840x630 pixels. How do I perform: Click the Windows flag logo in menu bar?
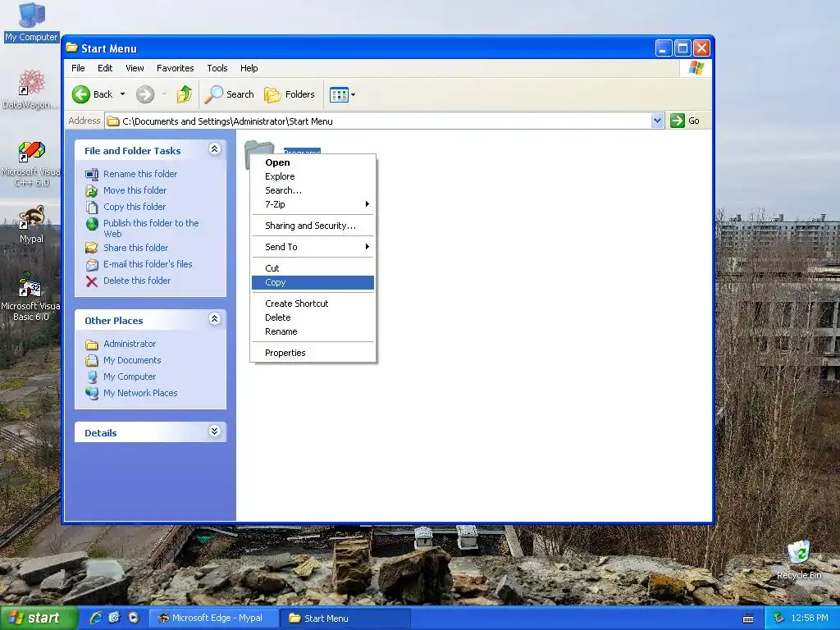pos(696,68)
